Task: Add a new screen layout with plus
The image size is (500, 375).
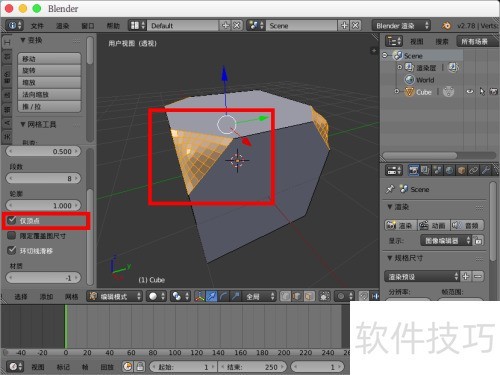Action: click(x=225, y=25)
